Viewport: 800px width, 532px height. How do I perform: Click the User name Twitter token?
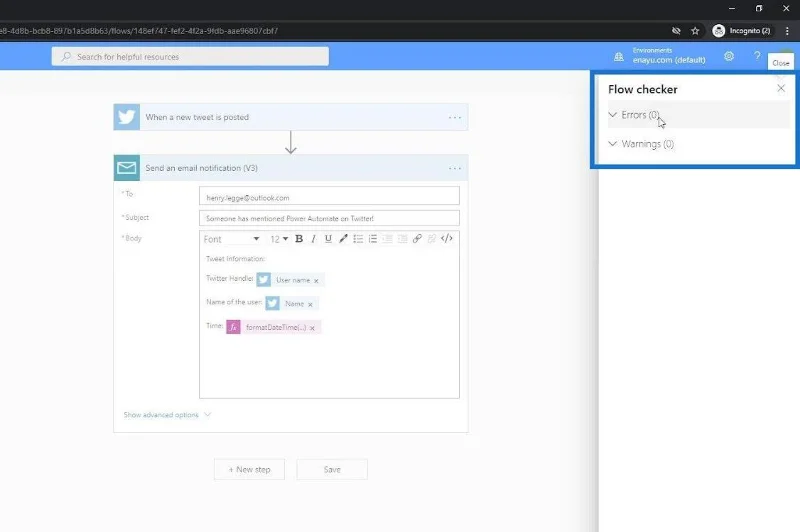[x=290, y=280]
